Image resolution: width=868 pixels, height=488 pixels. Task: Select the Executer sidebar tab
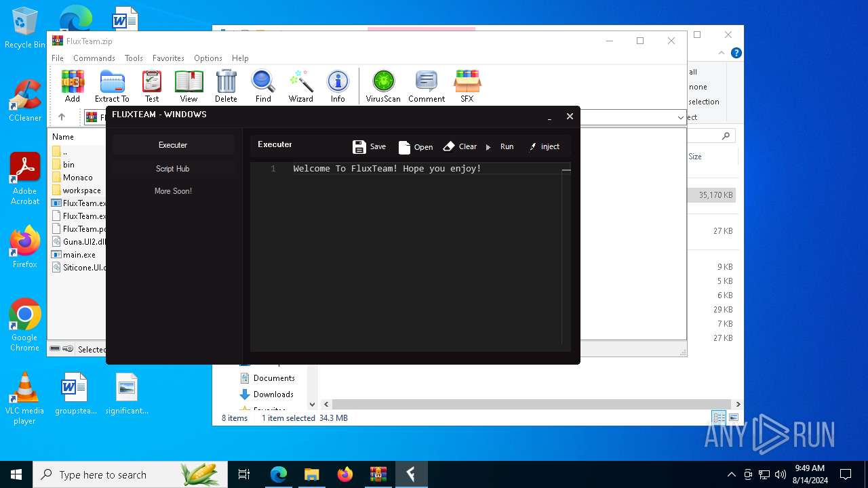click(x=173, y=145)
